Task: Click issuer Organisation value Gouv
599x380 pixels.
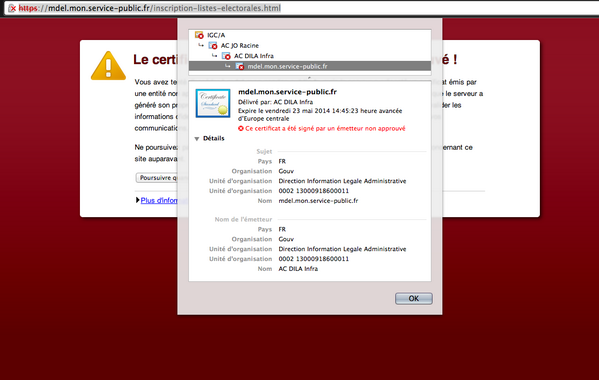Action: tap(286, 239)
